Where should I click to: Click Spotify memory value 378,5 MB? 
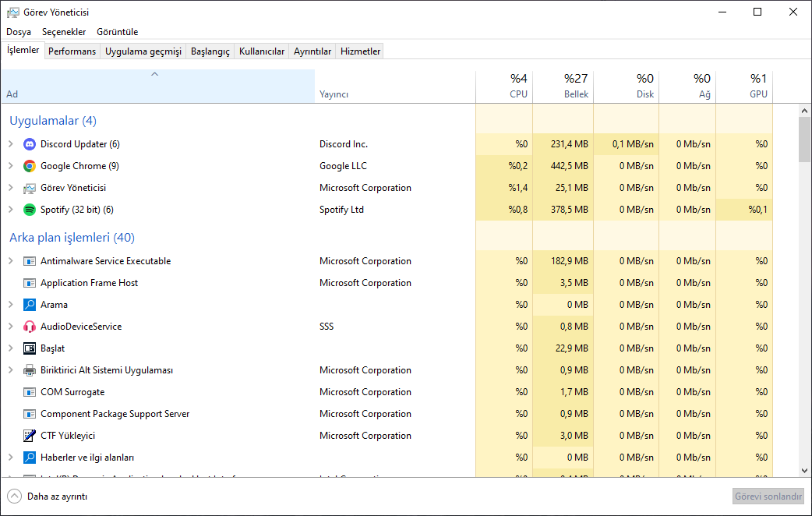[x=569, y=210]
